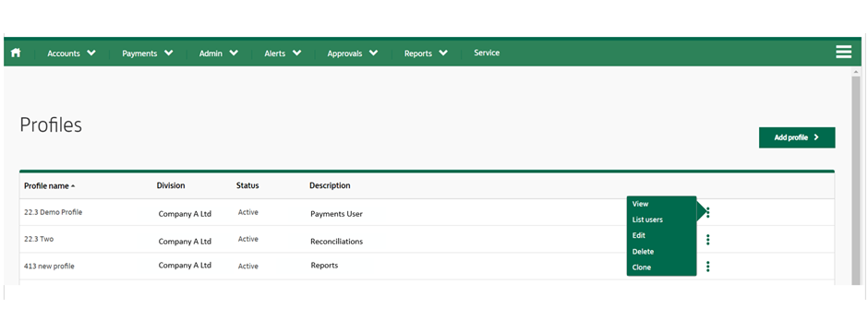Choose Edit from the context menu
The image size is (868, 332).
639,235
